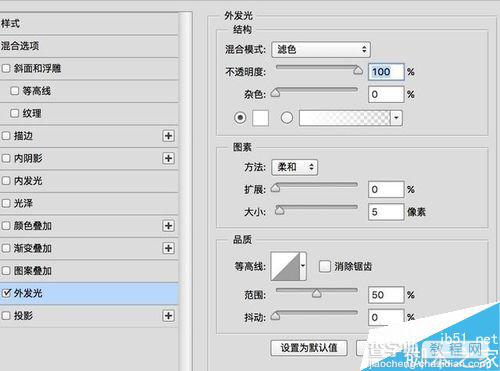Open gradient picker dropdown arrow
This screenshot has width=500, height=371.
(396, 118)
